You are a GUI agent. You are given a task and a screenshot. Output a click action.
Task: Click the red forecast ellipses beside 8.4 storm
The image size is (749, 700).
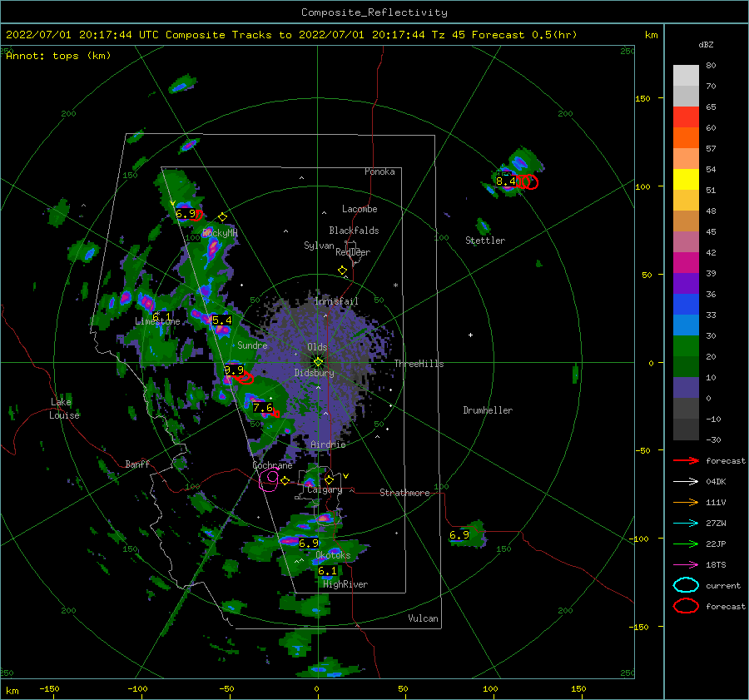(x=527, y=181)
